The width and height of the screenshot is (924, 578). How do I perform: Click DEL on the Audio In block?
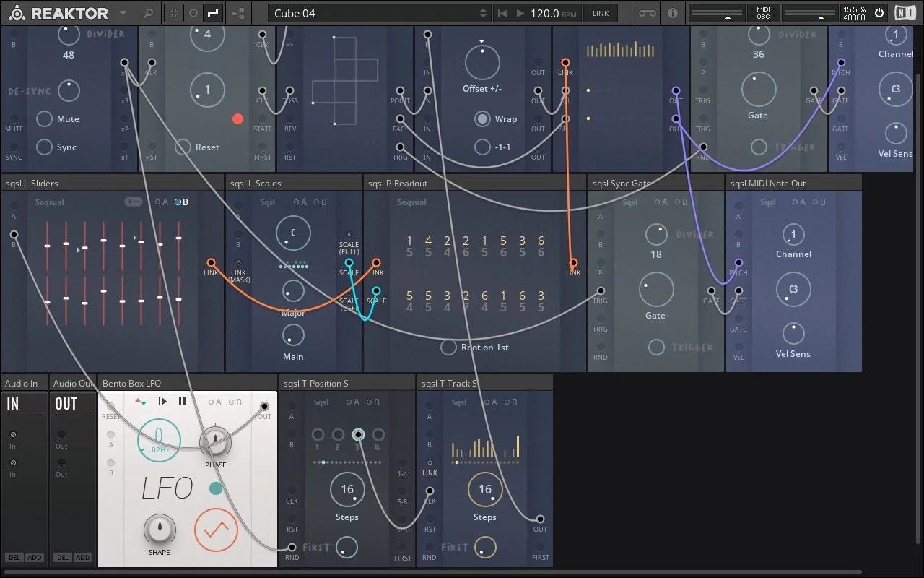coord(14,557)
